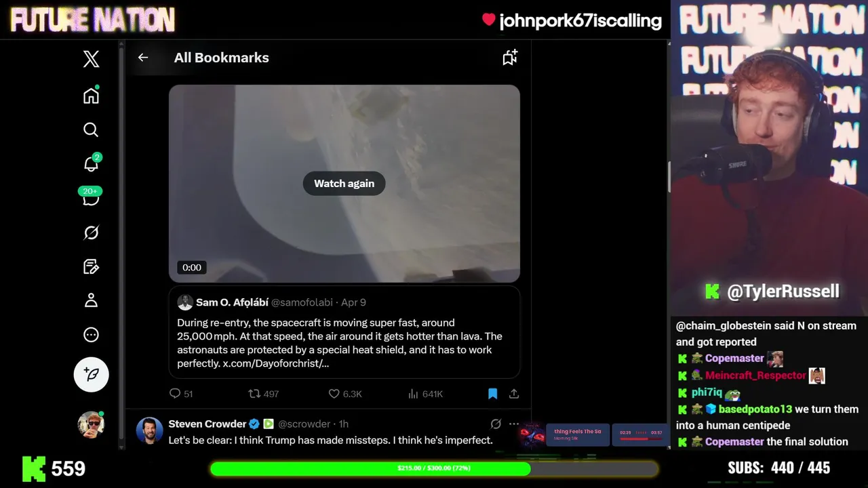Screen dimensions: 868x488
Task: Open the Home feed icon
Action: pyautogui.click(x=91, y=96)
